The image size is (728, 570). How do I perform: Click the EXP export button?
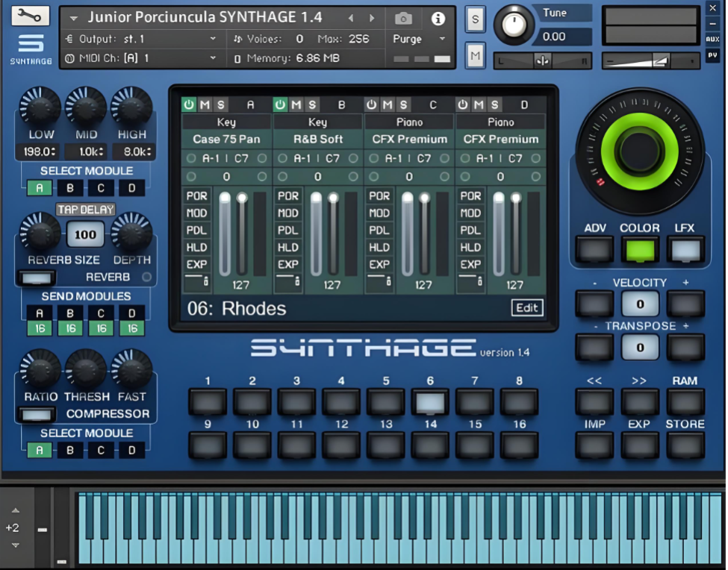(x=640, y=445)
